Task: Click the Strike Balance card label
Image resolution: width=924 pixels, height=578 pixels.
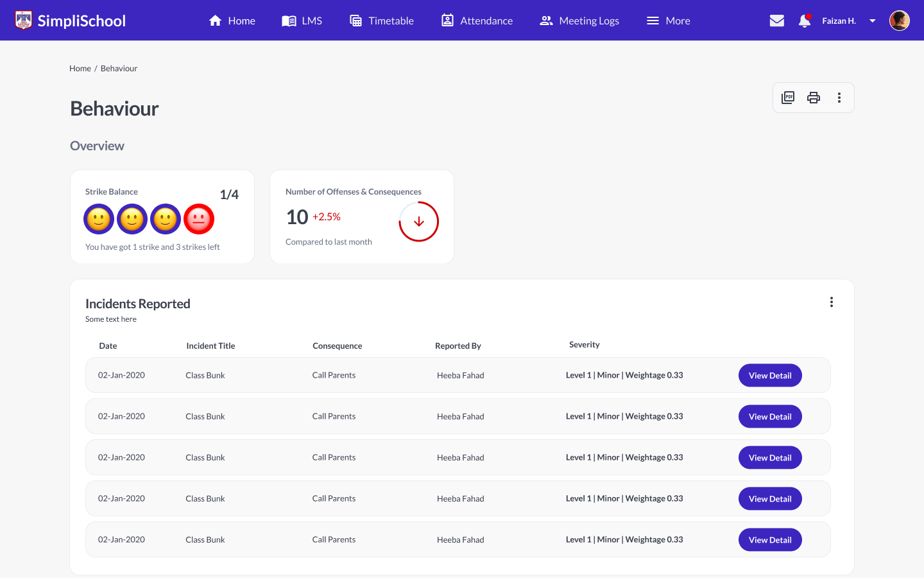Action: [112, 191]
